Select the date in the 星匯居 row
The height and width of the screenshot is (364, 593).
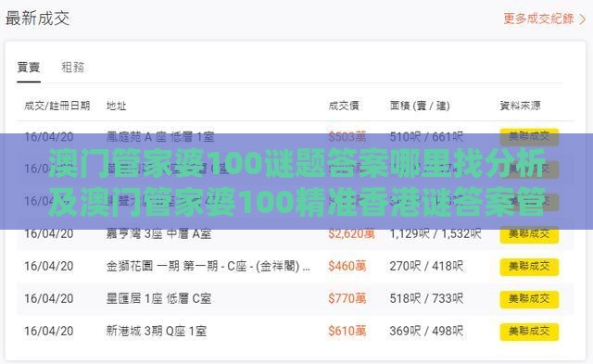49,298
